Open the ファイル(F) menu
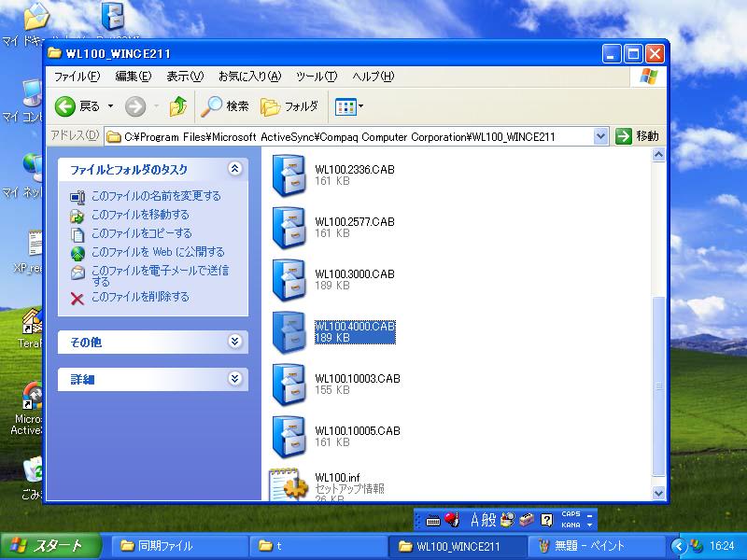This screenshot has height=560, width=747. tap(77, 77)
